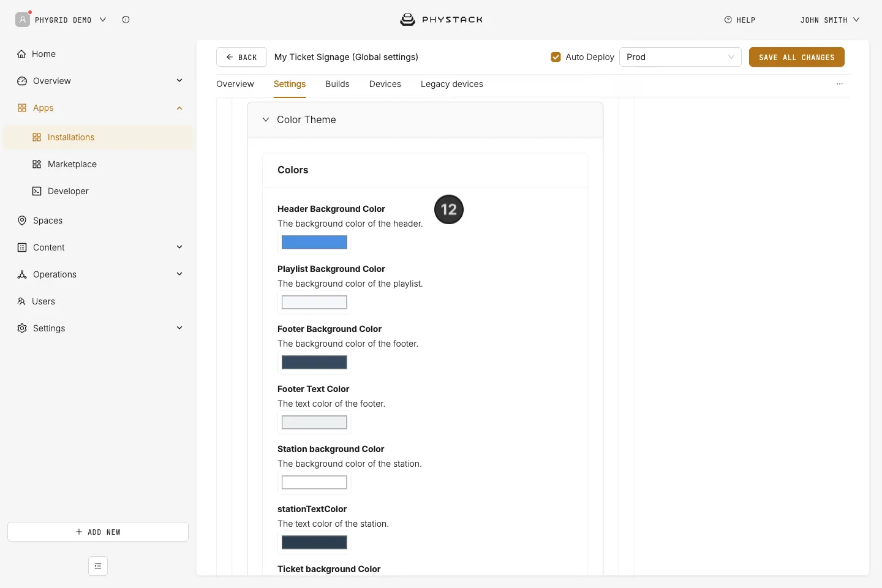The height and width of the screenshot is (588, 882).
Task: Toggle the Auto Deploy checkbox
Action: point(556,57)
